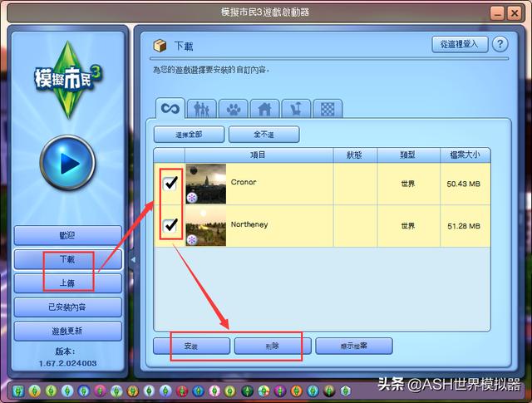Viewport: 532px width, 403px height.
Task: Click the 50.43 MB file size cell
Action: [464, 184]
